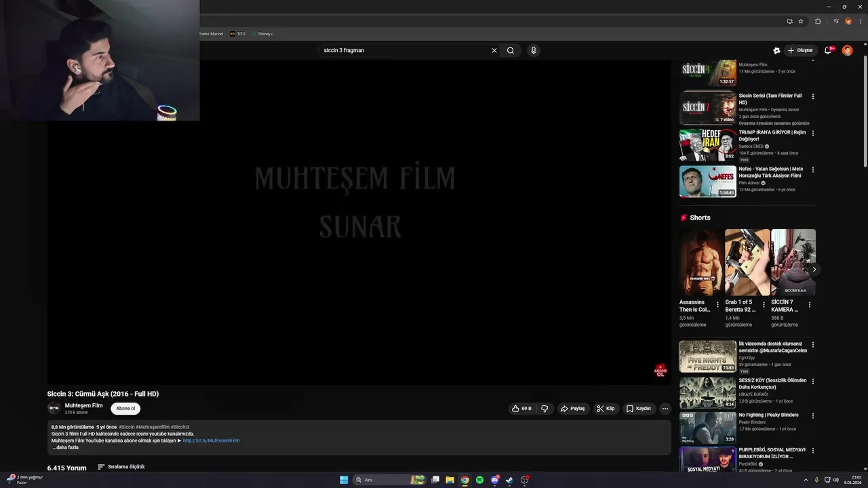Open YouTube account avatar menu

pos(847,50)
